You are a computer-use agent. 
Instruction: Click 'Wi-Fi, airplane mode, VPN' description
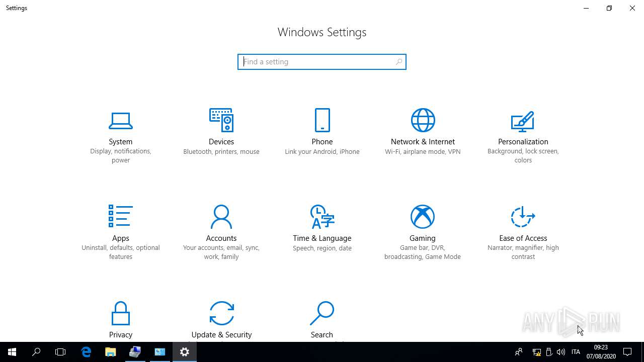pyautogui.click(x=423, y=152)
